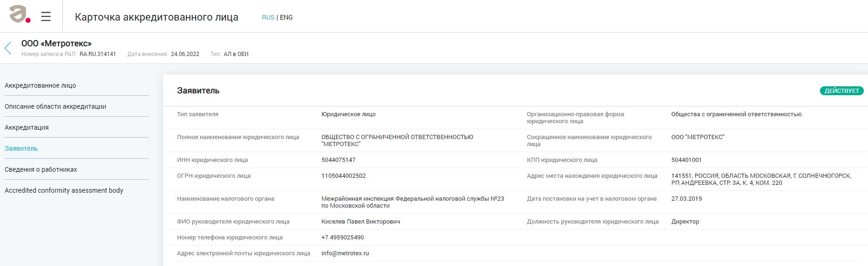
Task: Click label Адрес электронной почты юридического лица
Action: [244, 253]
